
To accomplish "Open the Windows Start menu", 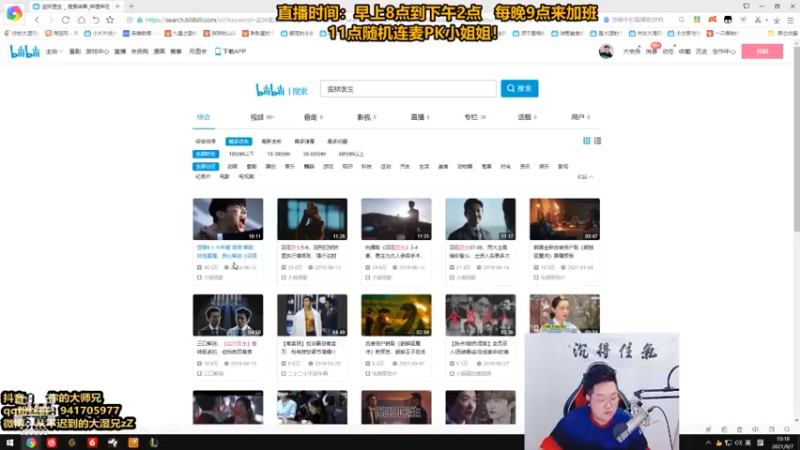I will click(x=10, y=442).
